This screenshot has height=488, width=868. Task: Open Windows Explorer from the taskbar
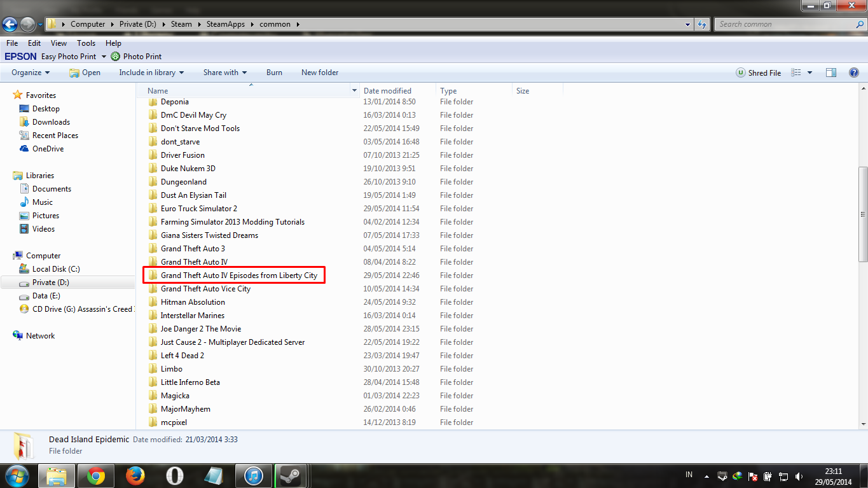[56, 476]
